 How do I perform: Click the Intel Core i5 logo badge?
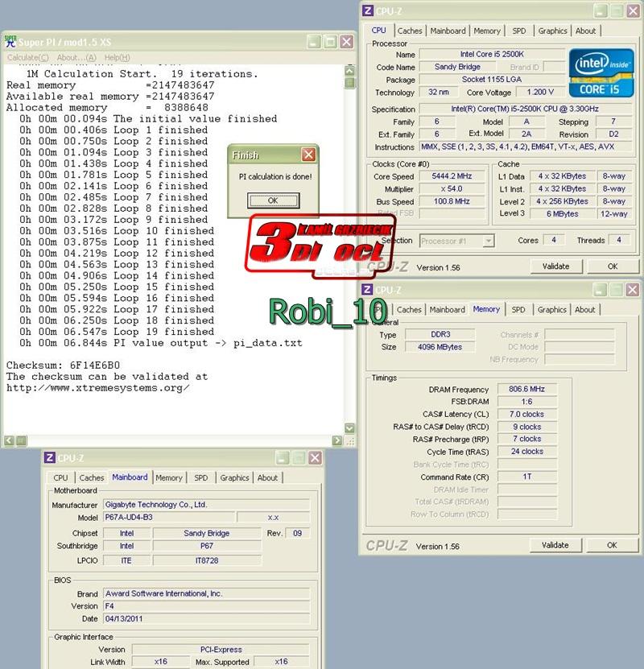click(x=601, y=72)
